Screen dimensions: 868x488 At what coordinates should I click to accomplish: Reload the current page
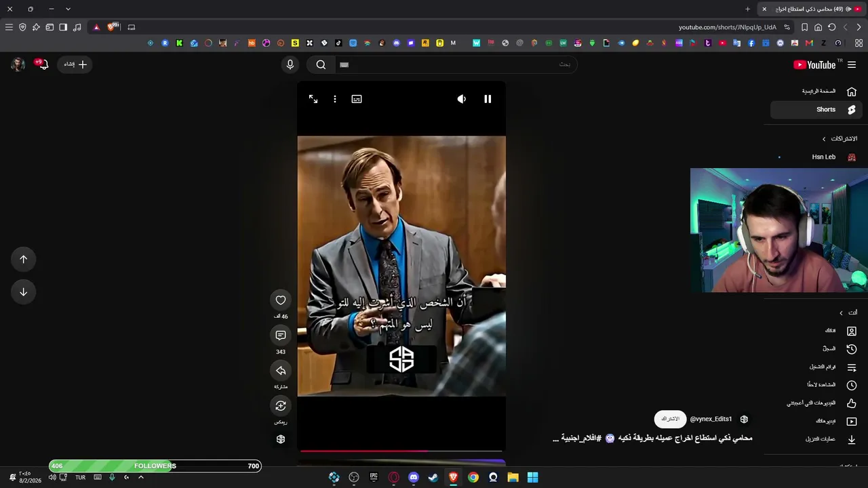point(832,27)
